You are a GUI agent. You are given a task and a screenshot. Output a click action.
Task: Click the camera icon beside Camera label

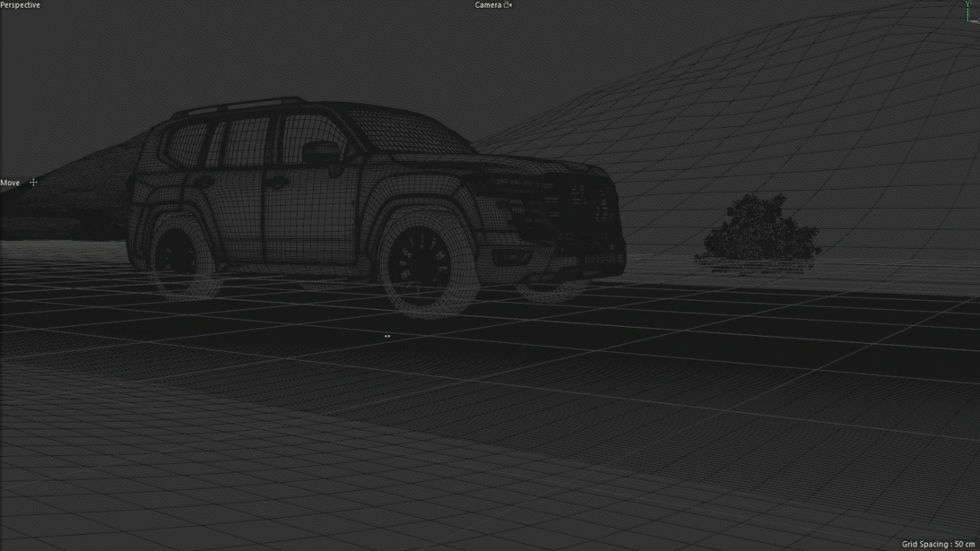click(508, 5)
